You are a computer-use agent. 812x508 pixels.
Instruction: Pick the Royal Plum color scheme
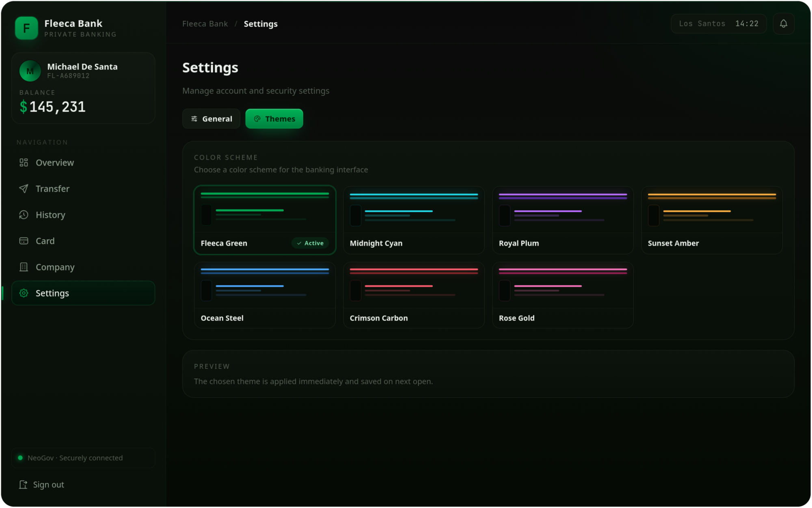563,220
